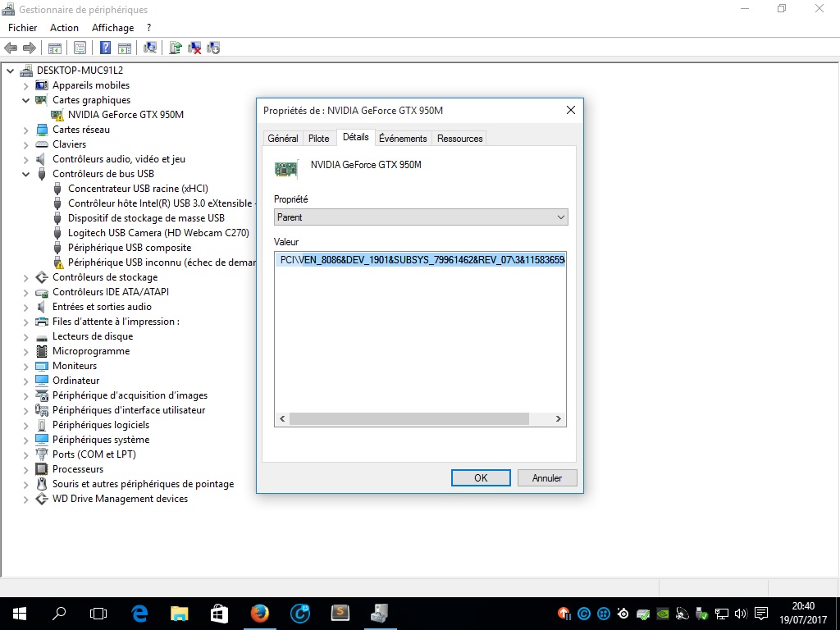Viewport: 840px width, 630px height.
Task: Switch to the Événements tab
Action: tap(403, 138)
